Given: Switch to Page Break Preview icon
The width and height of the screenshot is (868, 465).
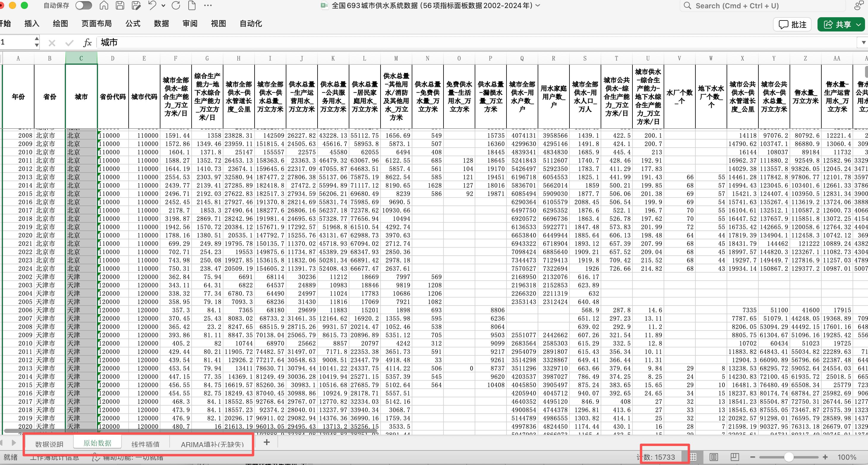Looking at the screenshot, I should 735,457.
